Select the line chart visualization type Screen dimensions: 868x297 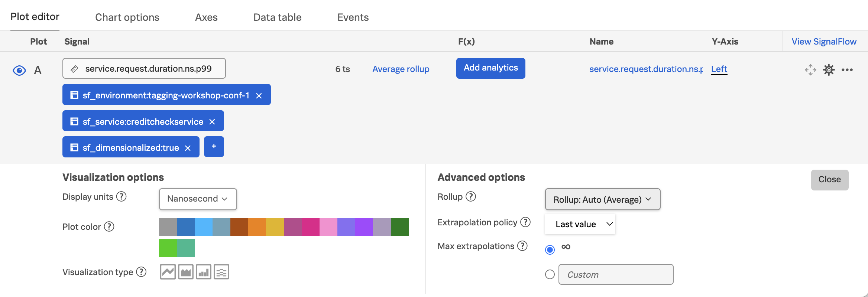pos(168,272)
